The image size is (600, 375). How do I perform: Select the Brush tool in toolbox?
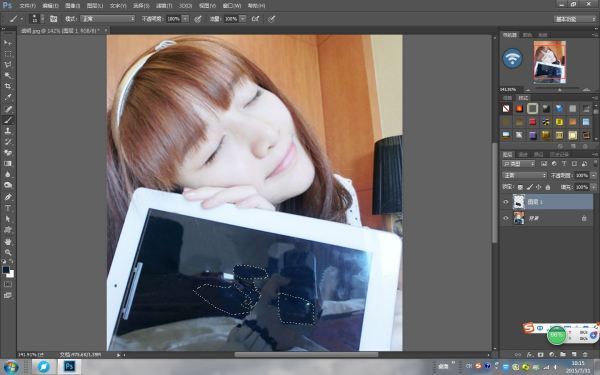pos(8,120)
